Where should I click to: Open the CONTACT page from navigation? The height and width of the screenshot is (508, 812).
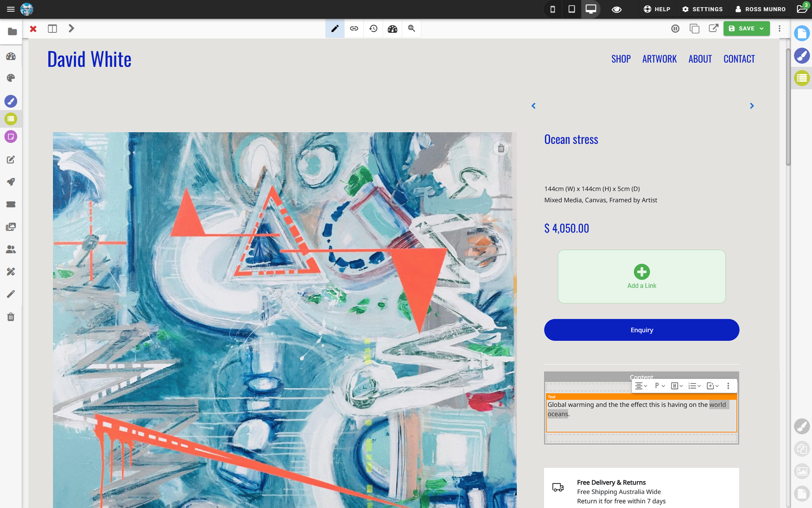pos(739,59)
